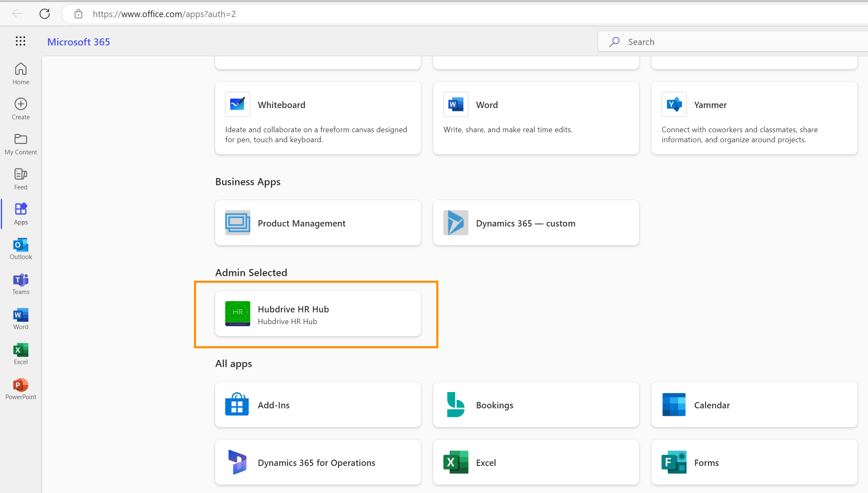
Task: Launch PowerPoint from the sidebar
Action: pyautogui.click(x=20, y=388)
